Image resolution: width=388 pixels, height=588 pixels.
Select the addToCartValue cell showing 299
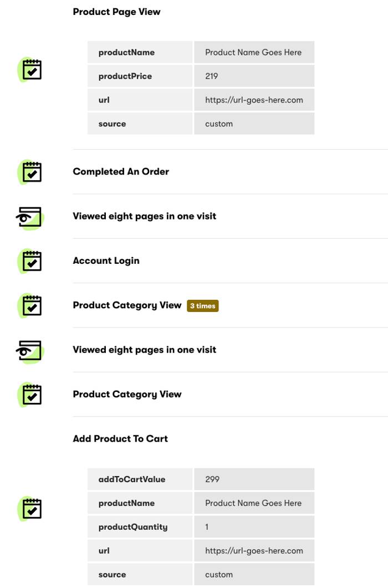pos(212,479)
